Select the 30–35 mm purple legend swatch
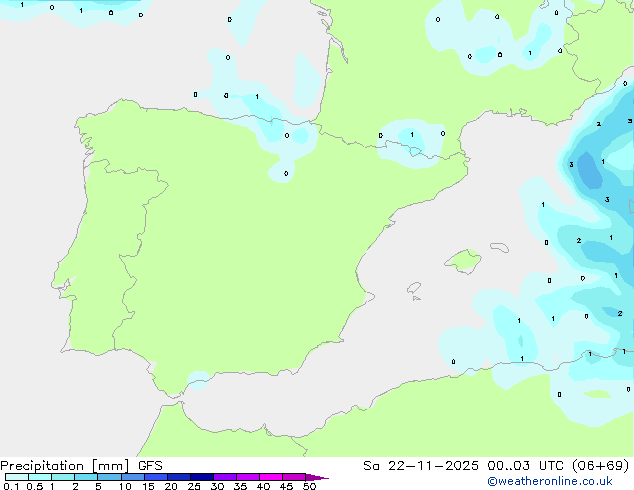The width and height of the screenshot is (634, 490). (x=224, y=477)
